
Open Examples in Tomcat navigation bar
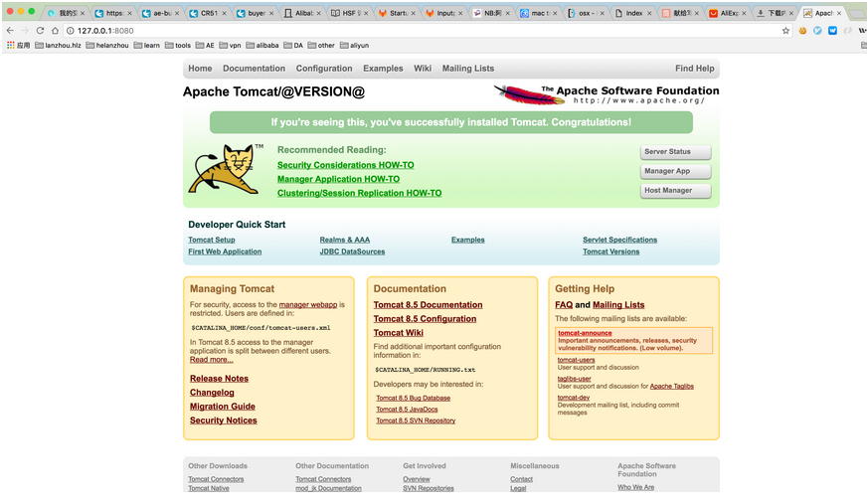pyautogui.click(x=383, y=69)
